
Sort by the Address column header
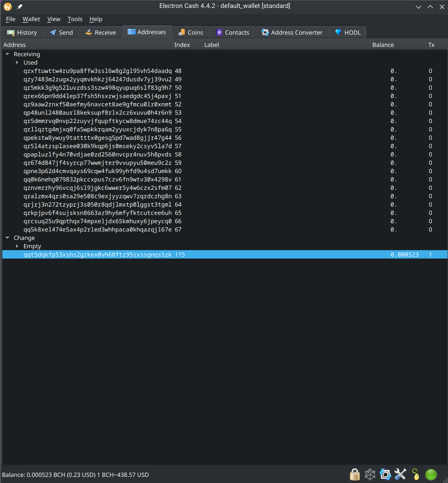87,45
